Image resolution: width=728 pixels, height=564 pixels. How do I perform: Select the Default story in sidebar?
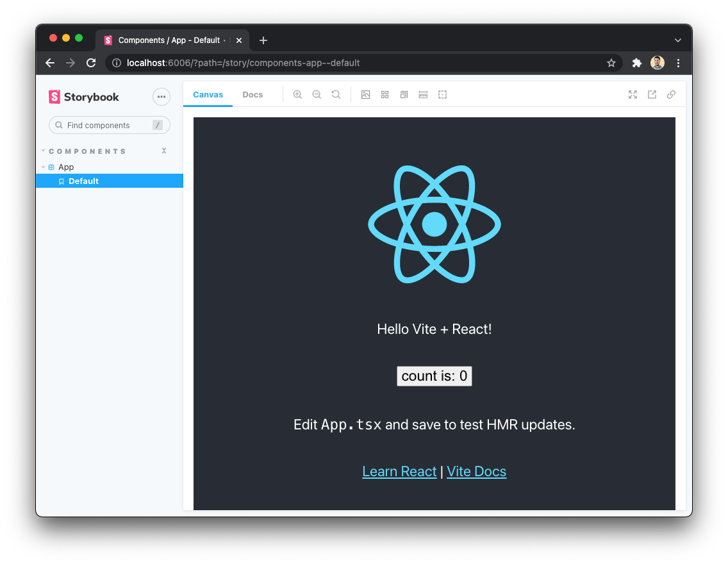click(83, 181)
